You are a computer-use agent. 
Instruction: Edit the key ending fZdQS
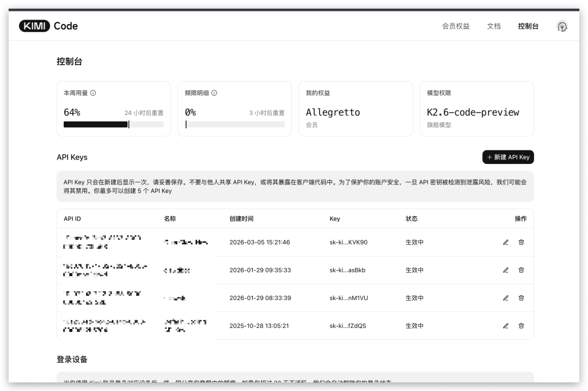coord(505,326)
